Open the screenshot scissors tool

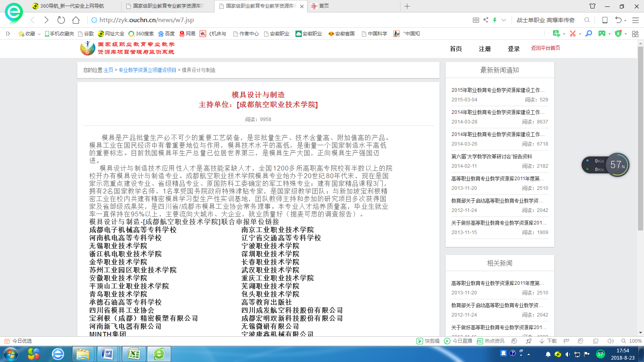click(573, 34)
